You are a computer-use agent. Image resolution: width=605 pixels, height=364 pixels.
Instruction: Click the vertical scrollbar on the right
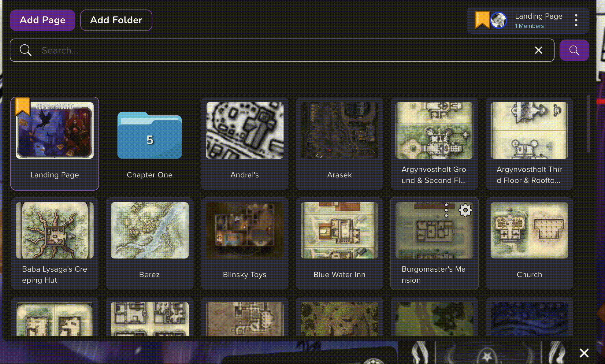click(x=588, y=124)
